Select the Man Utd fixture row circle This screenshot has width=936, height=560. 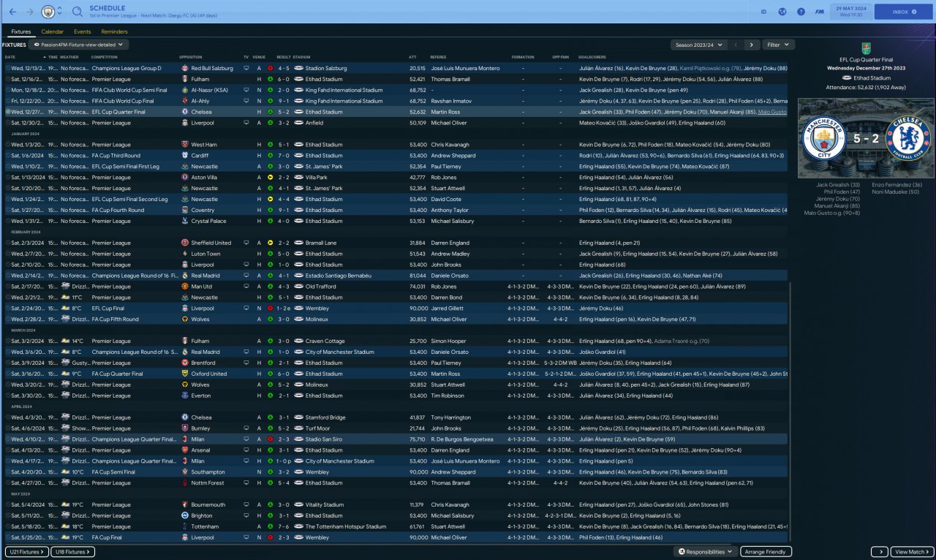7,287
